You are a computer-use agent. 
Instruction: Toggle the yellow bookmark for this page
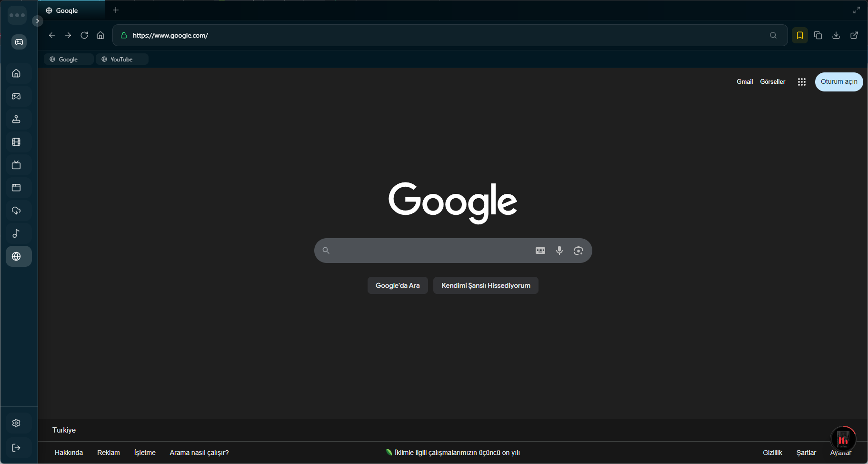point(799,35)
